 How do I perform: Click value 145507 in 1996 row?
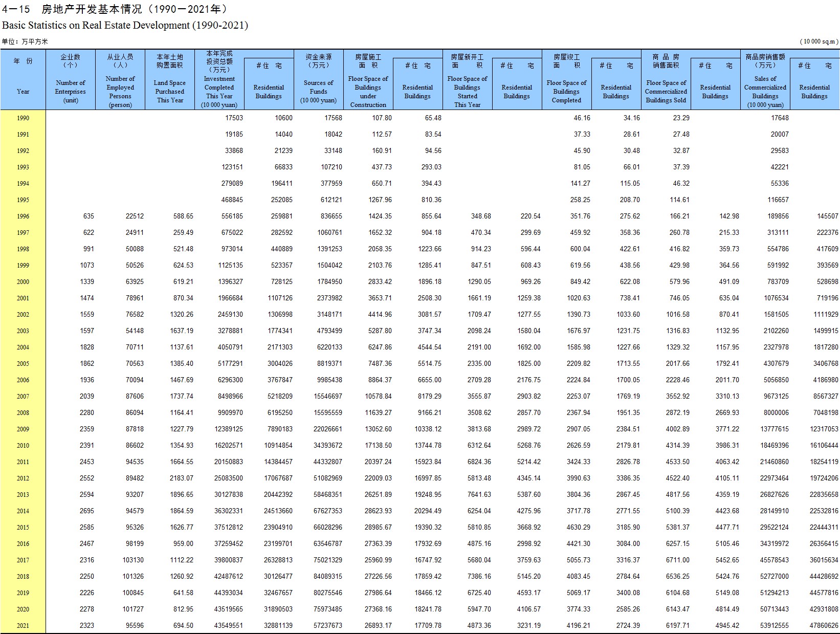[x=828, y=216]
